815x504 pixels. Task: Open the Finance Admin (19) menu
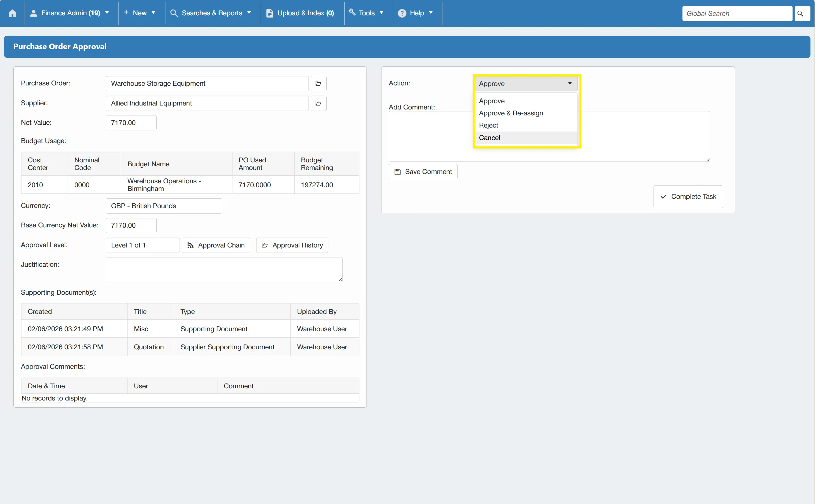(69, 13)
